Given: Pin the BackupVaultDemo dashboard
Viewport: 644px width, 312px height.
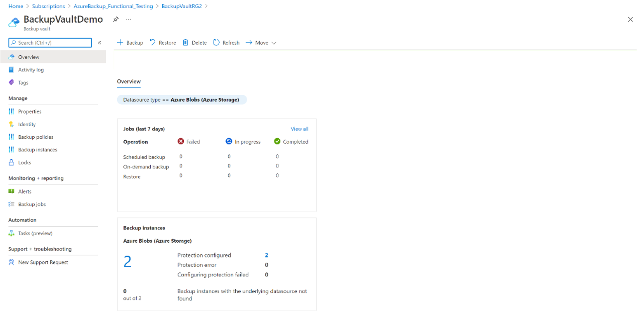Looking at the screenshot, I should 115,19.
